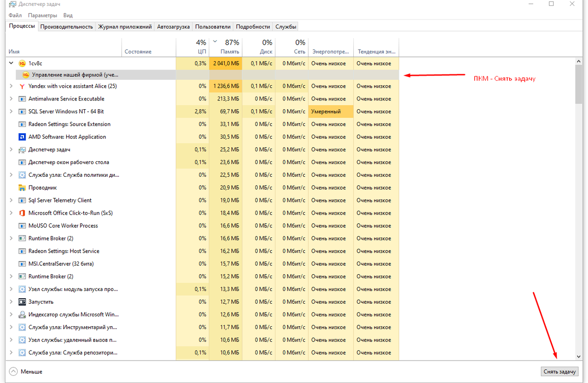Click the Диспетчер задач process icon

22,150
